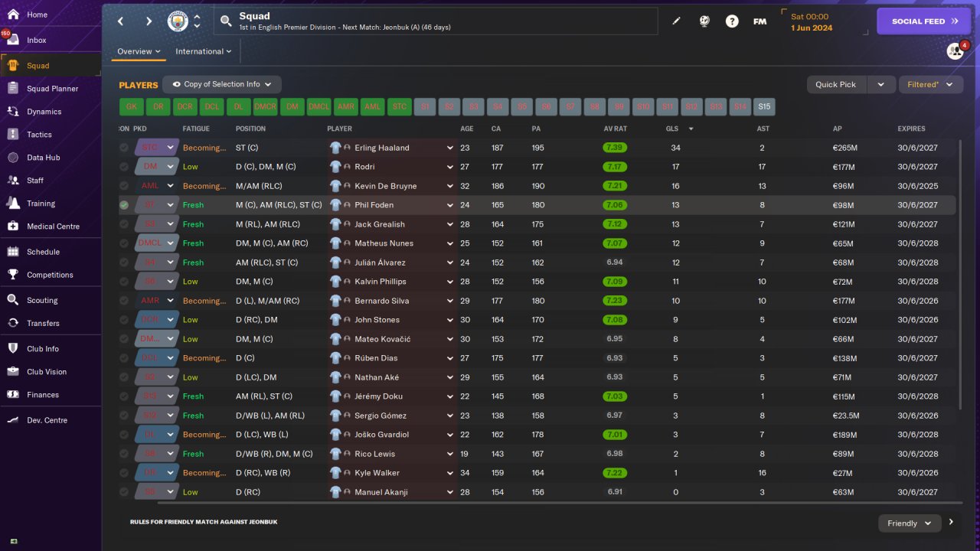Open Rodri's picked position dropdown

[x=171, y=167]
